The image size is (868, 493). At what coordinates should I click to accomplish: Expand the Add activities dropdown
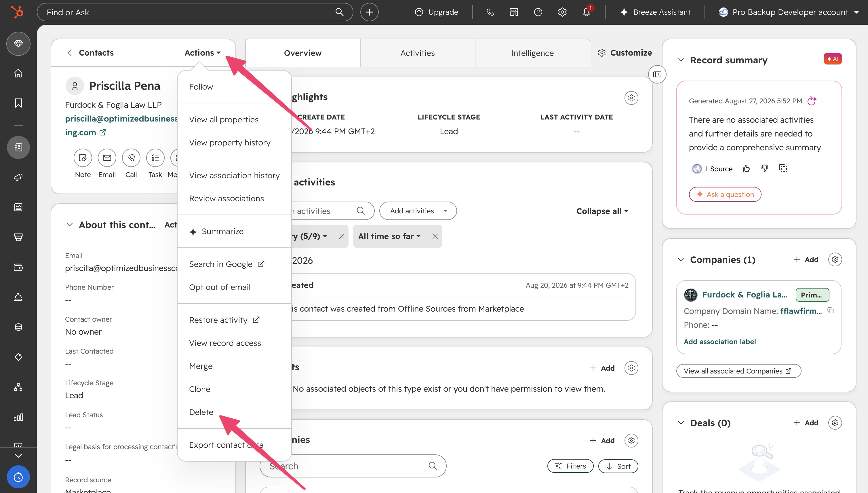pos(418,211)
